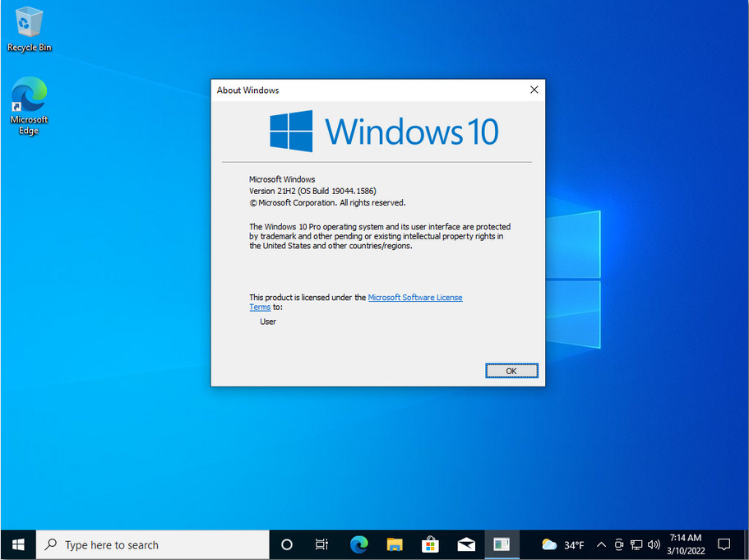This screenshot has height=560, width=749.
Task: Click the Meet Now tray icon
Action: pos(618,544)
